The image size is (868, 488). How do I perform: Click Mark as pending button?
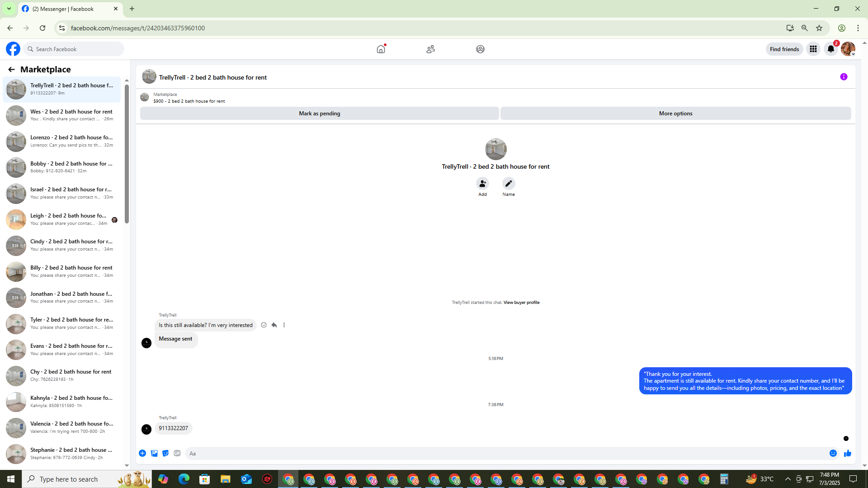(320, 114)
